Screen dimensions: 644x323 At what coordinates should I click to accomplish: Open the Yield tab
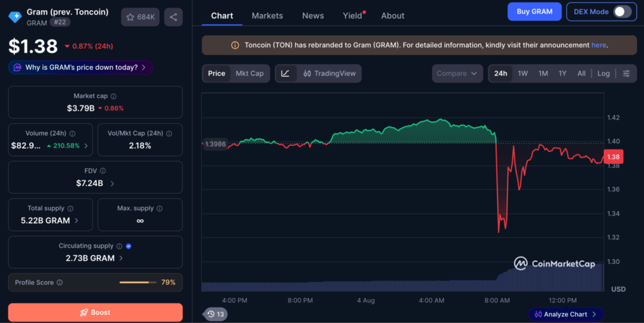[x=352, y=16]
